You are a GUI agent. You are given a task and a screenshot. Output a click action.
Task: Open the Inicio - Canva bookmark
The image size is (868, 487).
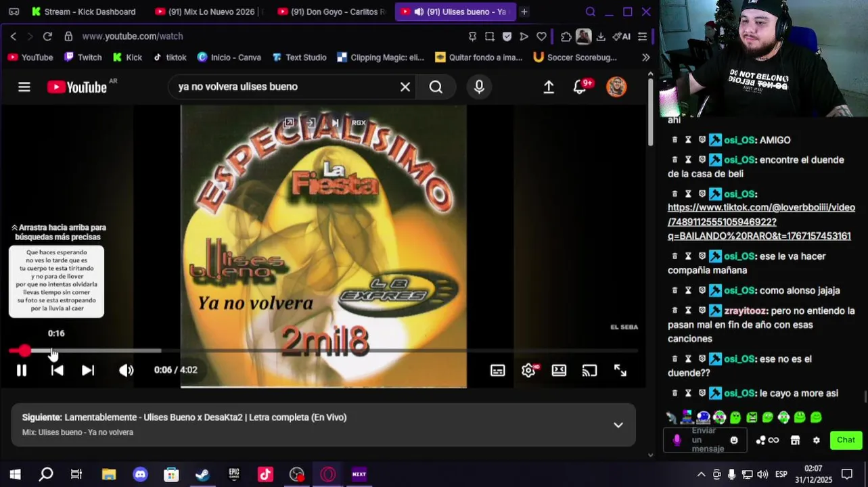pos(229,57)
